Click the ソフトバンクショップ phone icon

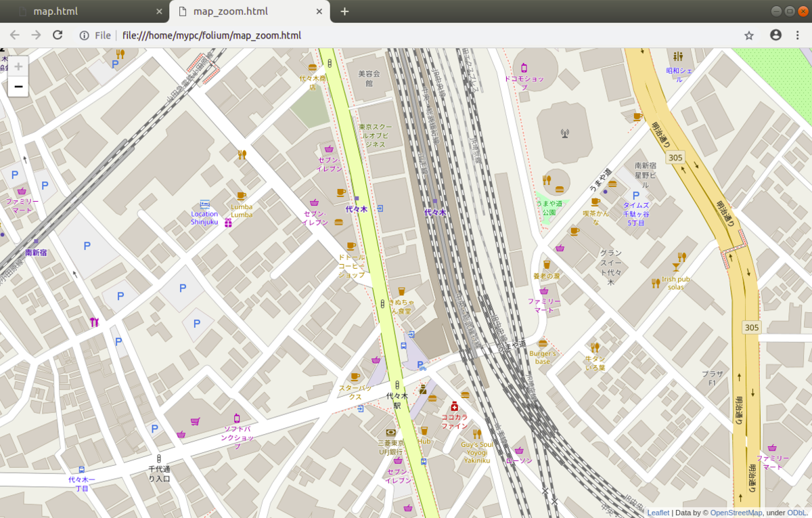[x=236, y=418]
